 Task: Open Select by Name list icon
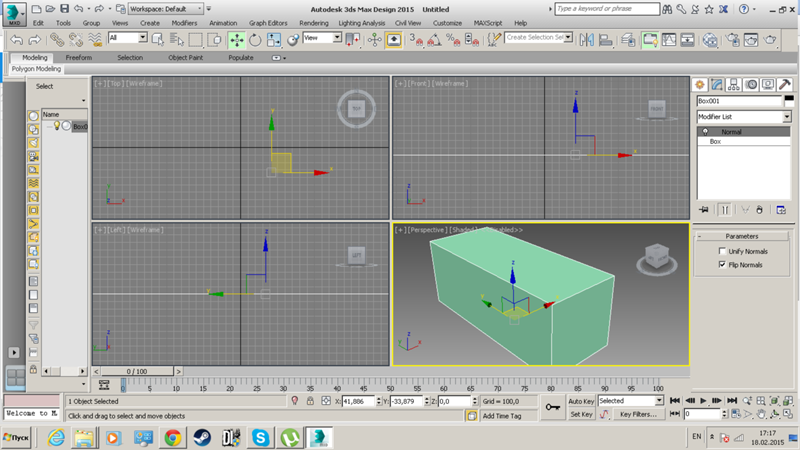pyautogui.click(x=177, y=40)
